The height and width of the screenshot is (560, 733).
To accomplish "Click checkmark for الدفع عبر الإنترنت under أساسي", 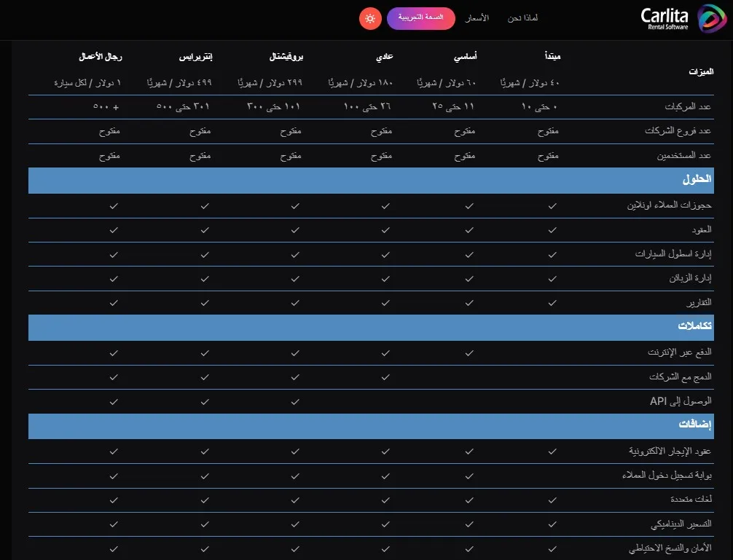I will pyautogui.click(x=469, y=354).
